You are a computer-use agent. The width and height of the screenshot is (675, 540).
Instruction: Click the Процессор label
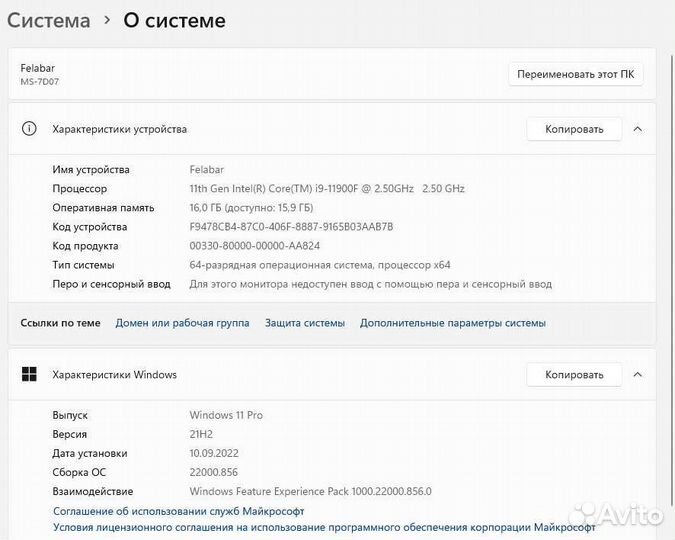(80, 189)
